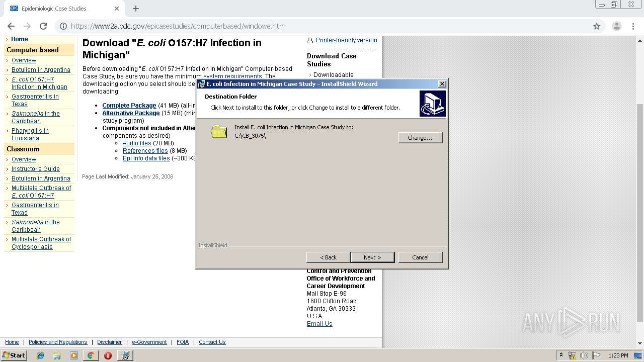This screenshot has height=362, width=644.
Task: Click the system requirements link in text
Action: [232, 76]
